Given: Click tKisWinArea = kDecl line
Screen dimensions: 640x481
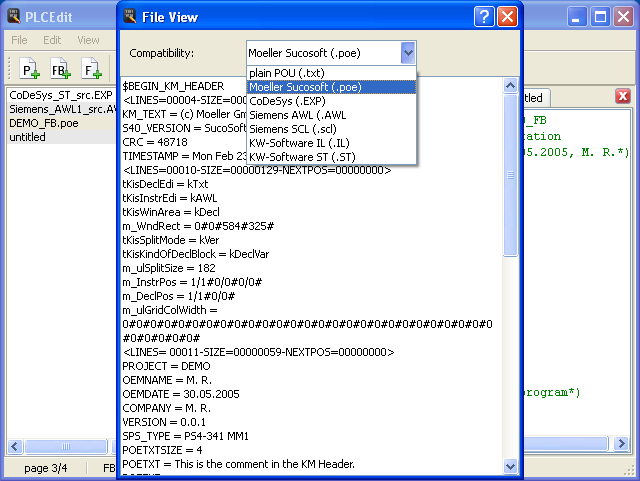Looking at the screenshot, I should 171,212.
